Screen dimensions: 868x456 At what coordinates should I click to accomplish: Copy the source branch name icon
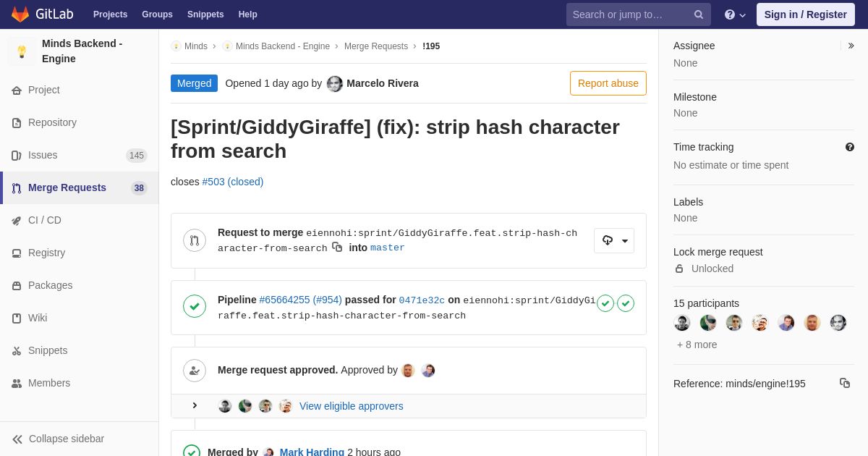337,248
